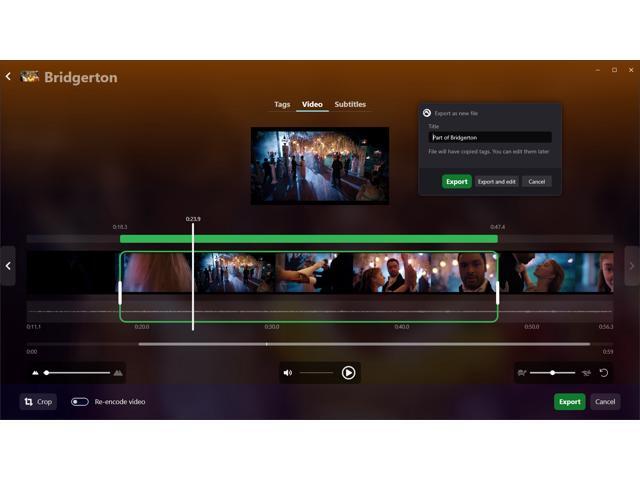
Task: Click the rabbit fast-speed icon
Action: (x=585, y=373)
